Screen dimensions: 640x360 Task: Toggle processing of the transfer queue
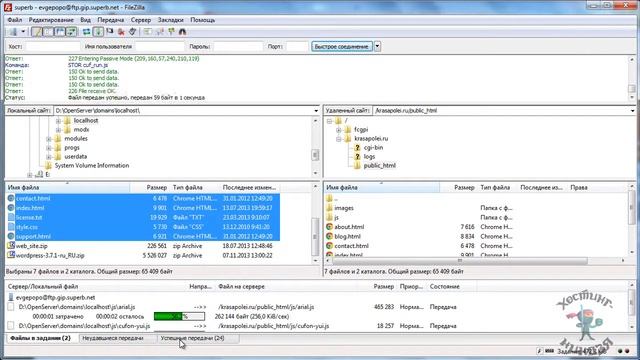point(98,31)
